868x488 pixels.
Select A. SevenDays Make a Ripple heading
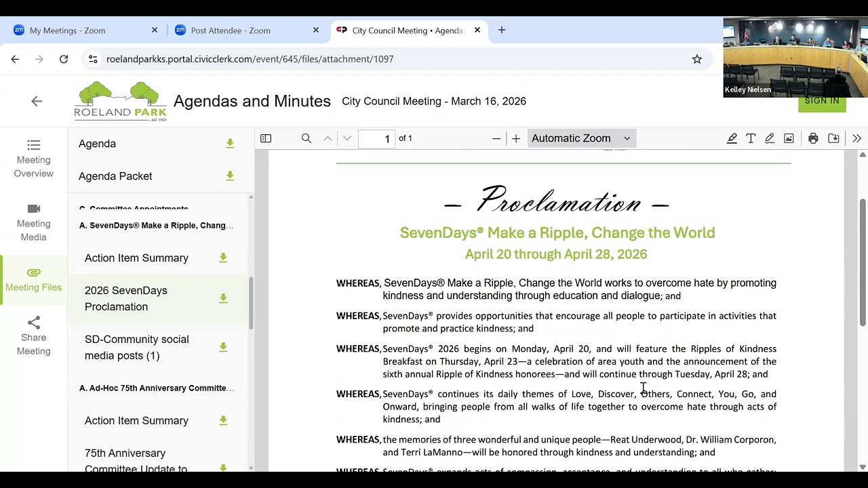(157, 225)
